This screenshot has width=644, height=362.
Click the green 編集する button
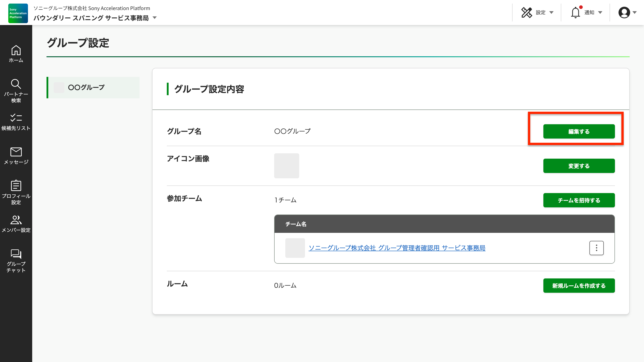(579, 131)
